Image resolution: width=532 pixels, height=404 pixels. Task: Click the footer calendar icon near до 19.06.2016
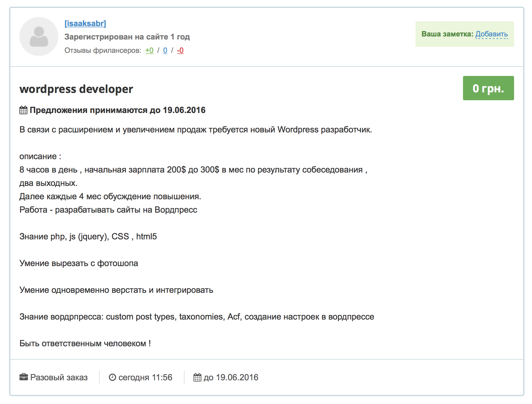pyautogui.click(x=197, y=377)
